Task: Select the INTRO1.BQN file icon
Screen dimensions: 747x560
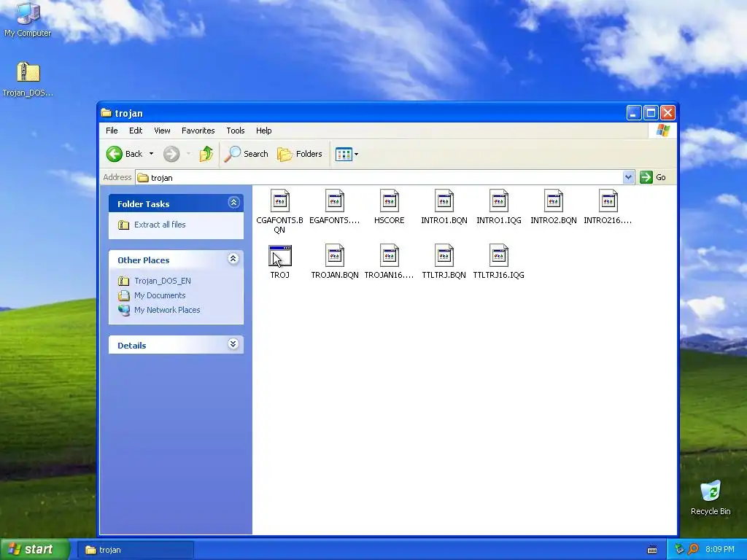Action: [x=444, y=201]
